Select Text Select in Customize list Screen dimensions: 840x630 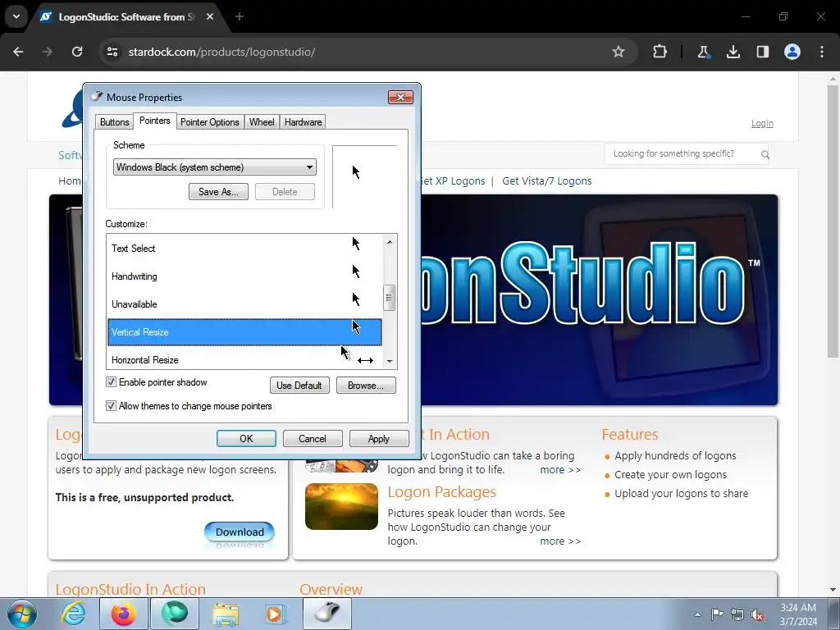(x=244, y=249)
